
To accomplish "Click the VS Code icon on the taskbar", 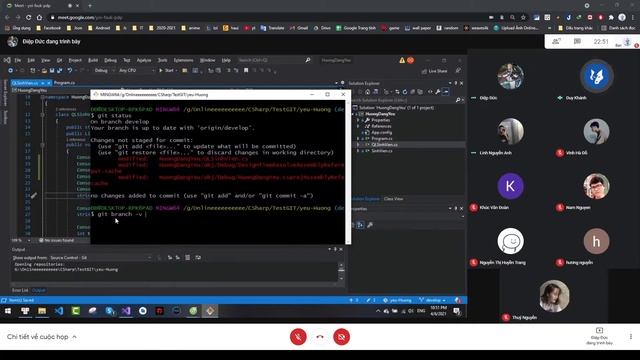I will click(x=59, y=311).
